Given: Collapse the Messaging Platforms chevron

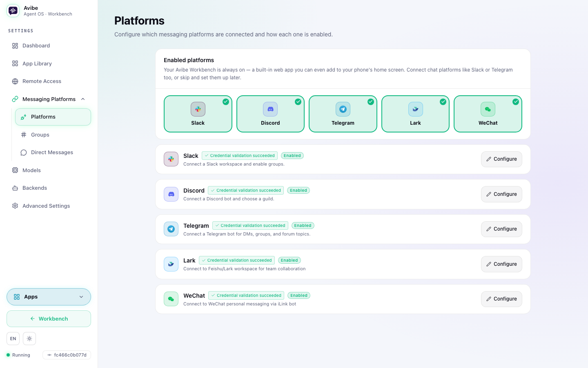Looking at the screenshot, I should click(83, 99).
